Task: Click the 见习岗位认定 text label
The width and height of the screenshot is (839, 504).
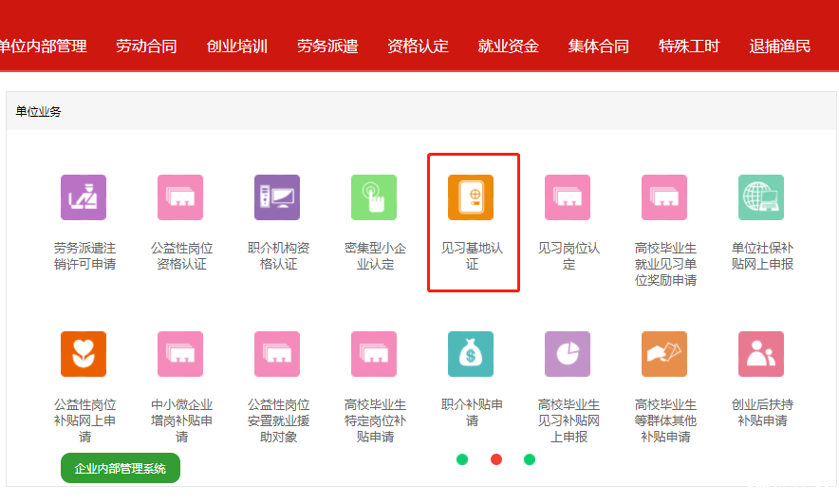Action: point(569,256)
